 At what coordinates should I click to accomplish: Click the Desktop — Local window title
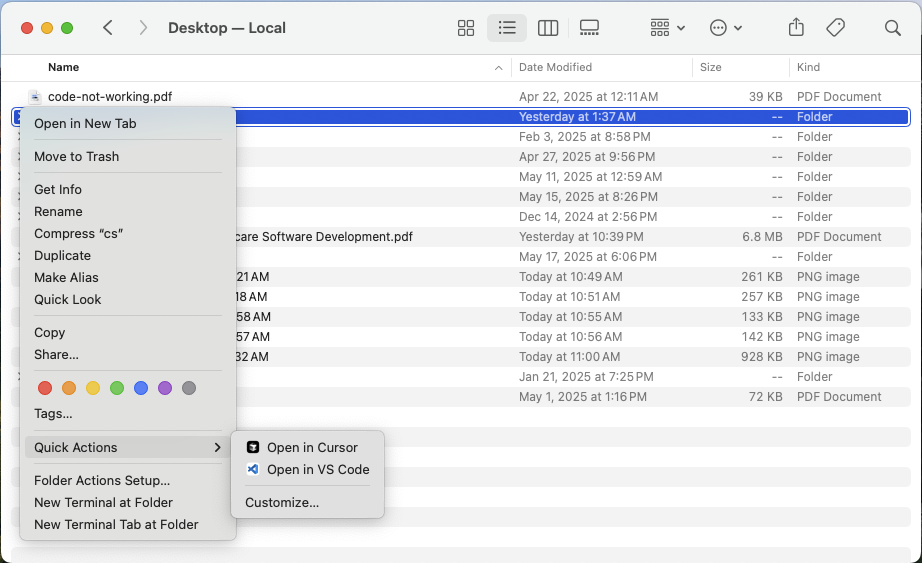(226, 28)
